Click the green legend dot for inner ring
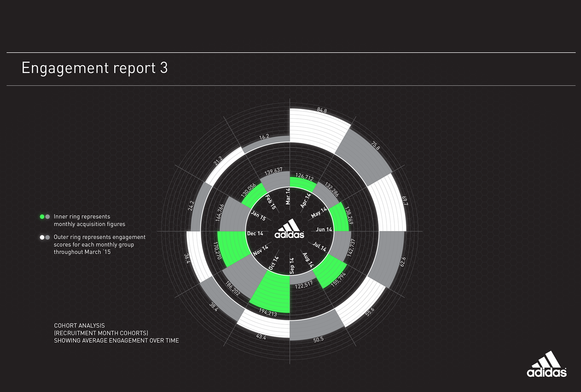The width and height of the screenshot is (581, 392). [x=42, y=217]
